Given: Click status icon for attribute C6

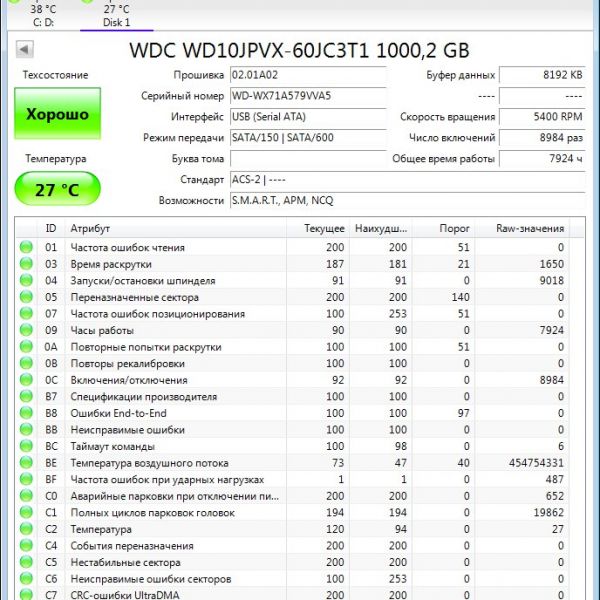Looking at the screenshot, I should click(x=26, y=579).
